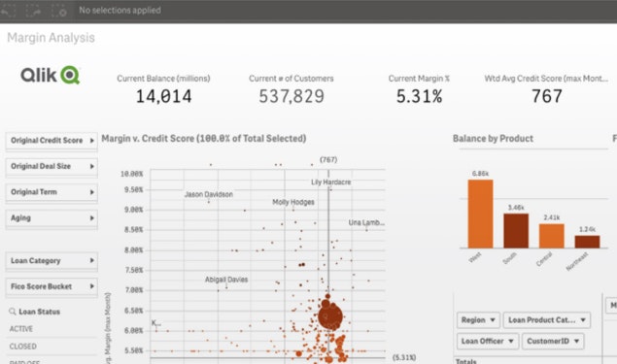Click the clear all selections icon
This screenshot has height=364, width=617.
(x=59, y=11)
